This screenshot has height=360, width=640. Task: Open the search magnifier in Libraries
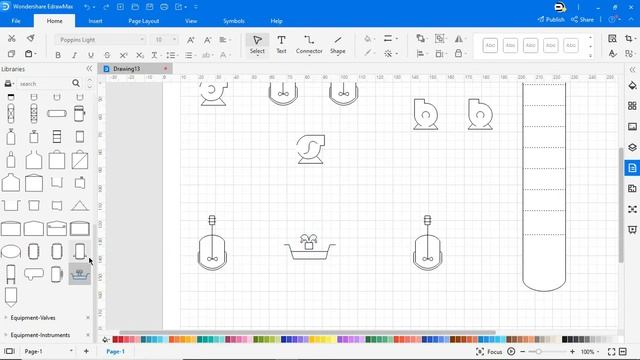pos(76,83)
